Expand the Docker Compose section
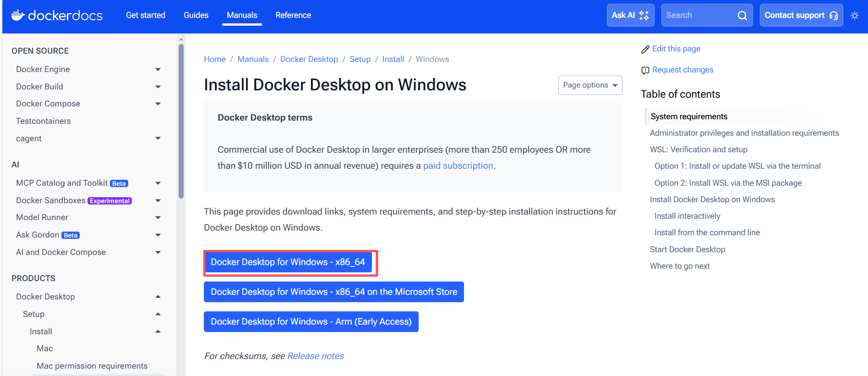This screenshot has height=376, width=868. pyautogui.click(x=158, y=104)
